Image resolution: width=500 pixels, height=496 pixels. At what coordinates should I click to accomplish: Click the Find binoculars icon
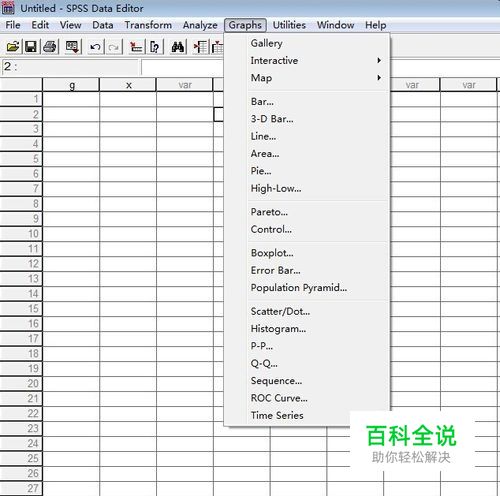178,47
